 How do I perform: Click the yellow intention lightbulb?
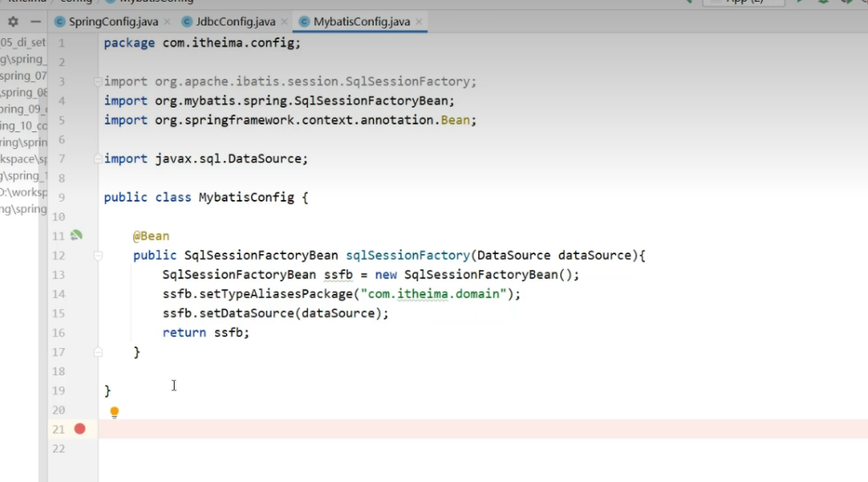coord(114,413)
